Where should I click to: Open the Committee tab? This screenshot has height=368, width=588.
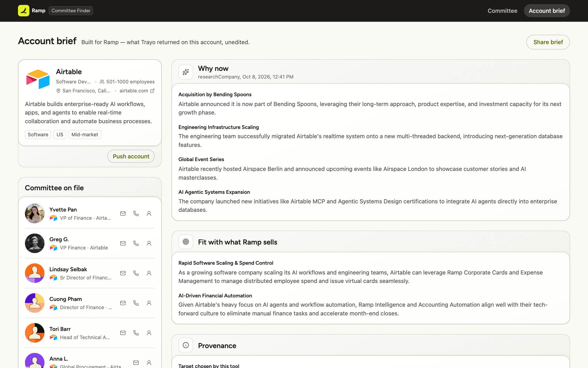(x=502, y=11)
